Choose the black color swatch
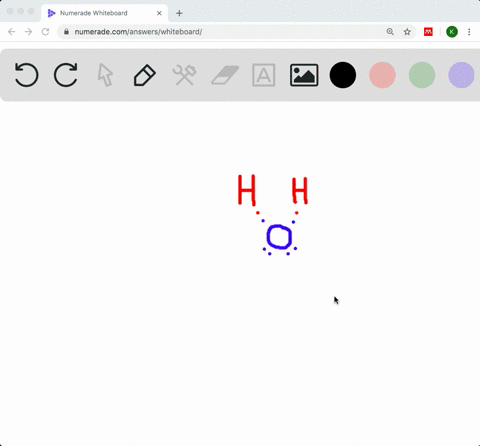The image size is (480, 446). (343, 75)
